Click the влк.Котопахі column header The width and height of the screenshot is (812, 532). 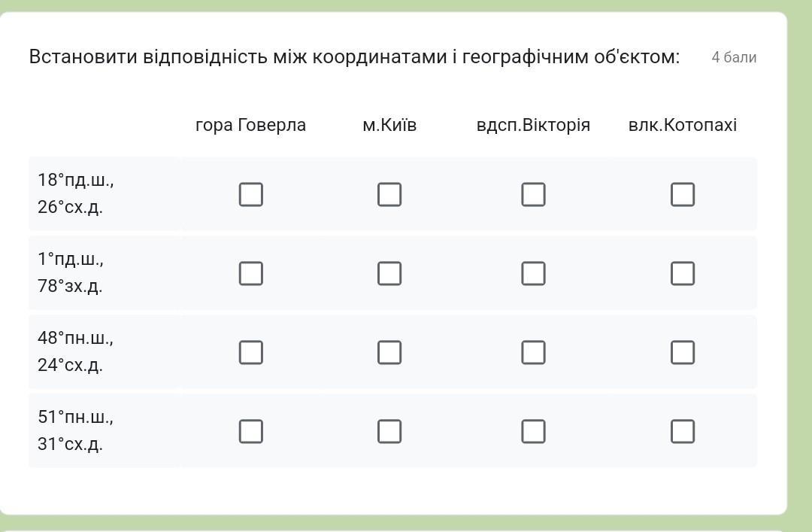683,125
